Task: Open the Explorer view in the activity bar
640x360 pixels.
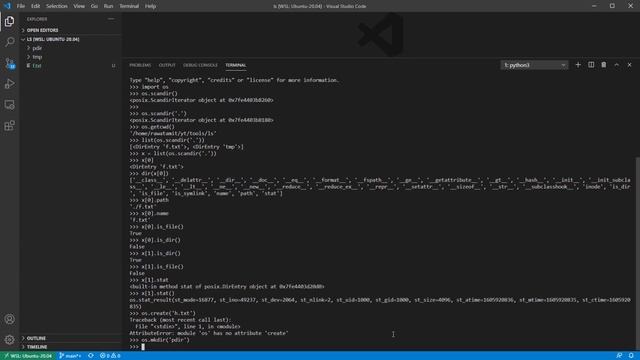Action: [x=9, y=22]
